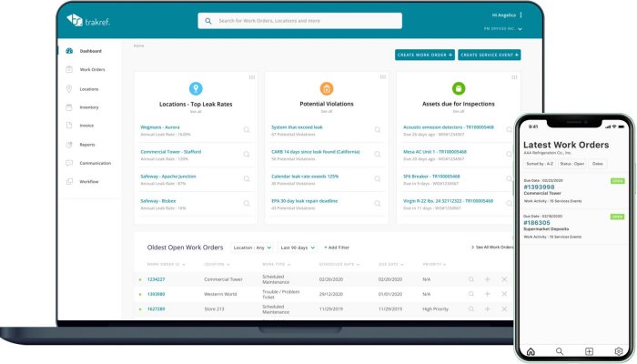The image size is (637, 364).
Task: Open the Last 90 days dropdown
Action: [298, 248]
